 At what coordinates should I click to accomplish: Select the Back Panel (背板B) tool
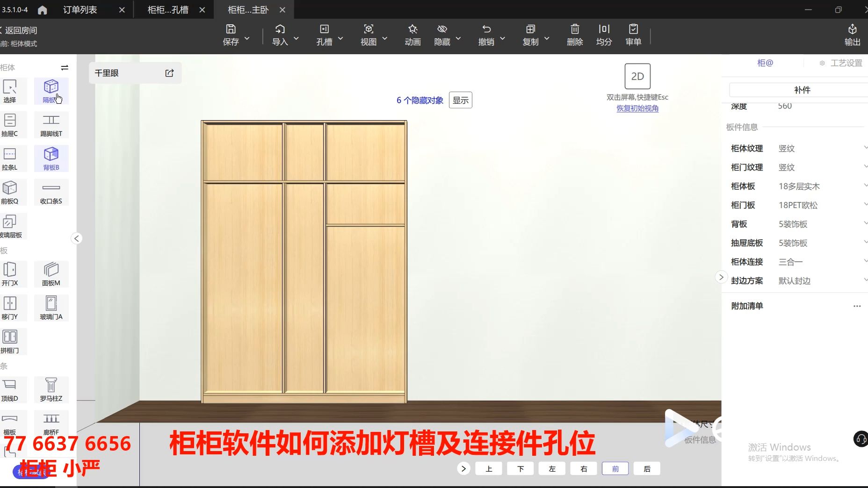pos(51,158)
